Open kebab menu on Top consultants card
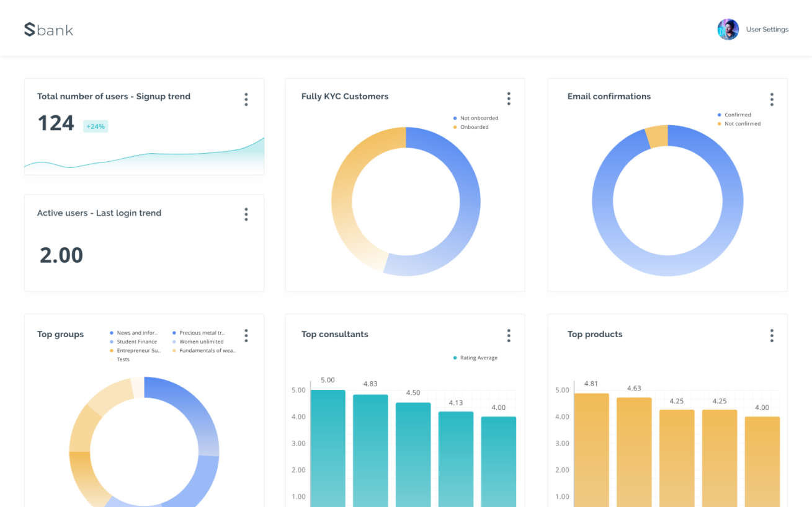Viewport: 812px width, 507px height. pyautogui.click(x=509, y=335)
